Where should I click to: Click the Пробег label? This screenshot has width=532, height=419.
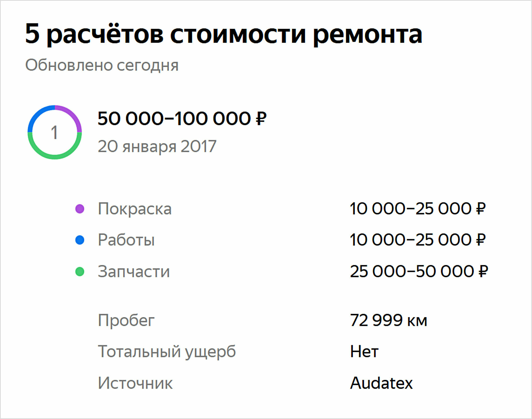[126, 320]
